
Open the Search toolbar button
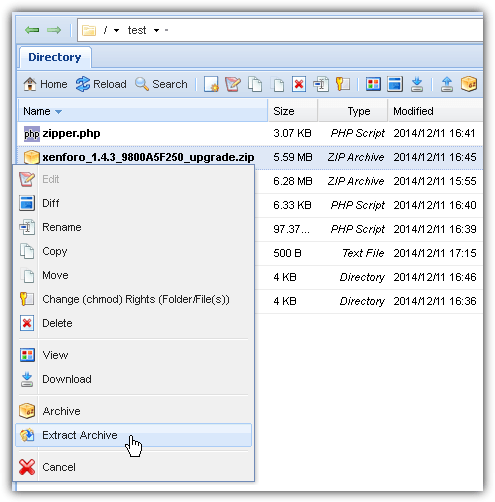point(161,84)
